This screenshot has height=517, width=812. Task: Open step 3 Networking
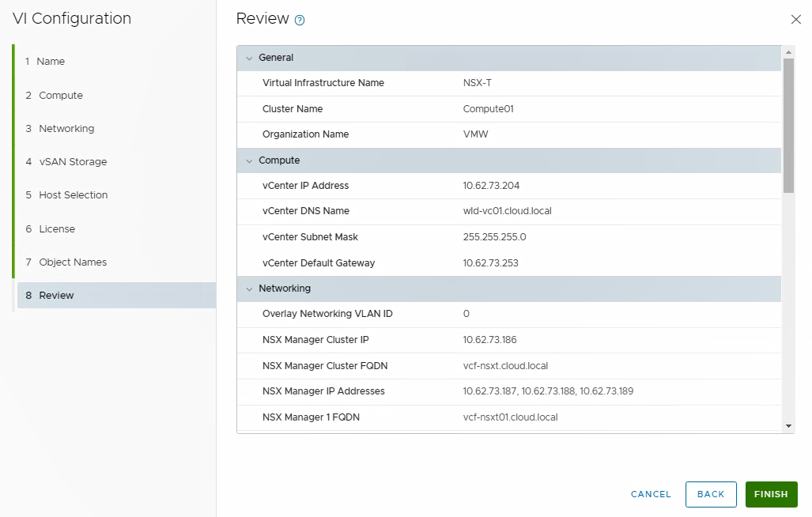[66, 129]
